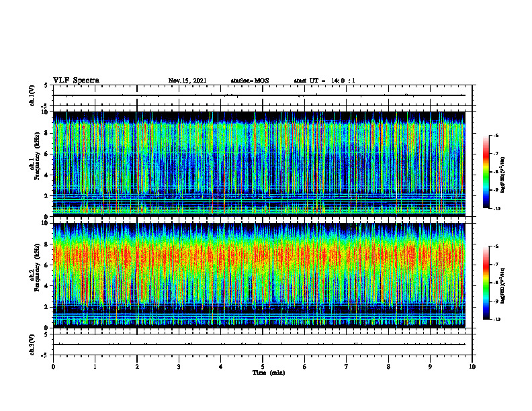Screen dimensions: 532x411
Task: Click the "-6" label on ch.2 color bar
Action: click(496, 246)
